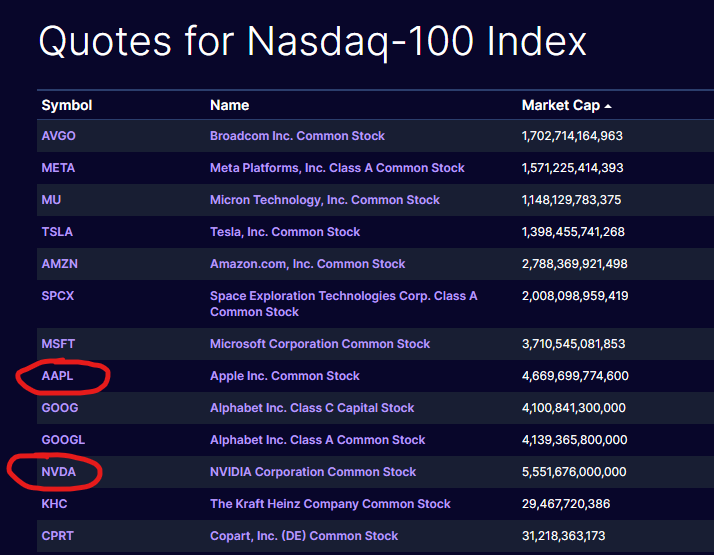This screenshot has height=555, width=714.
Task: Open Tesla, Inc. Common Stock link
Action: [285, 232]
